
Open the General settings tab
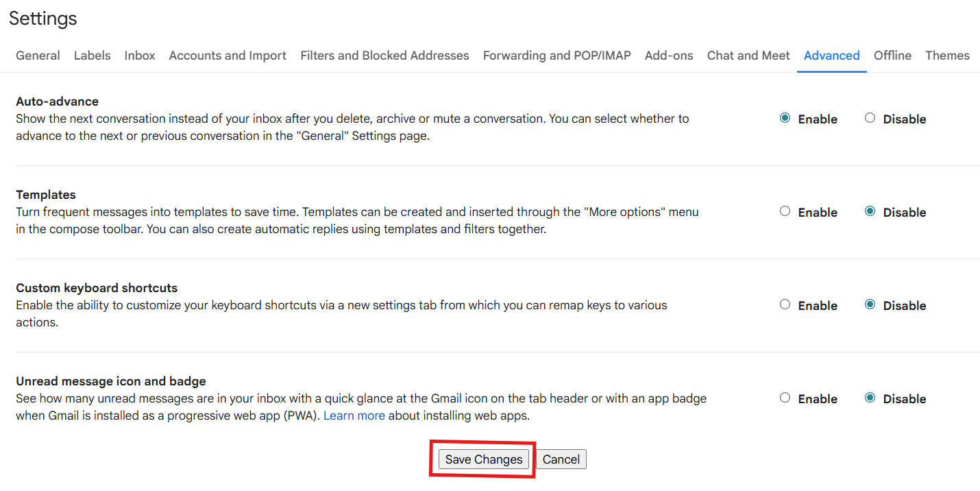click(x=38, y=56)
